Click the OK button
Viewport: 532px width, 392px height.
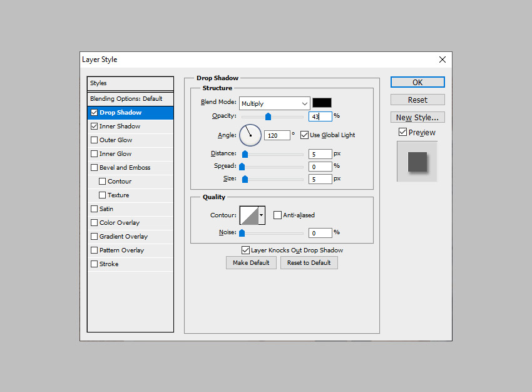pos(417,83)
